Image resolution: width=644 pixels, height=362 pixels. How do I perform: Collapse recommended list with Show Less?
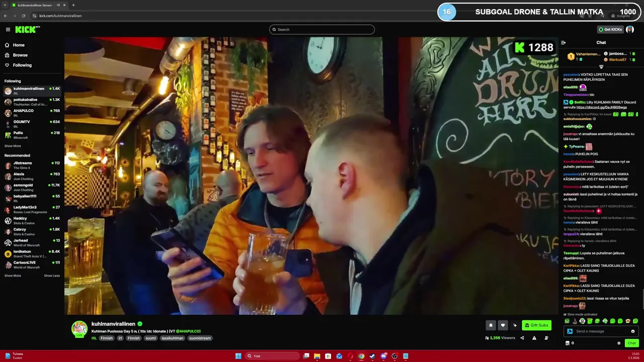coord(52,276)
